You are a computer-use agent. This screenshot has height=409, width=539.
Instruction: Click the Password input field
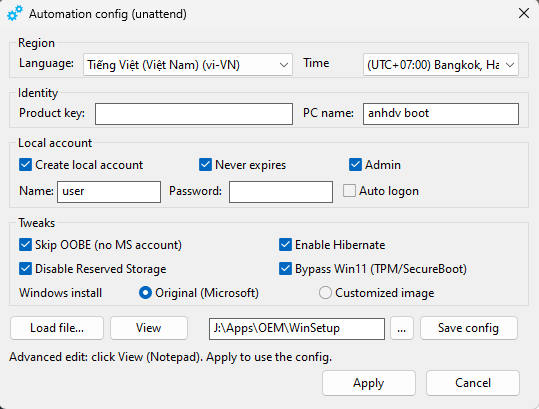(x=281, y=192)
